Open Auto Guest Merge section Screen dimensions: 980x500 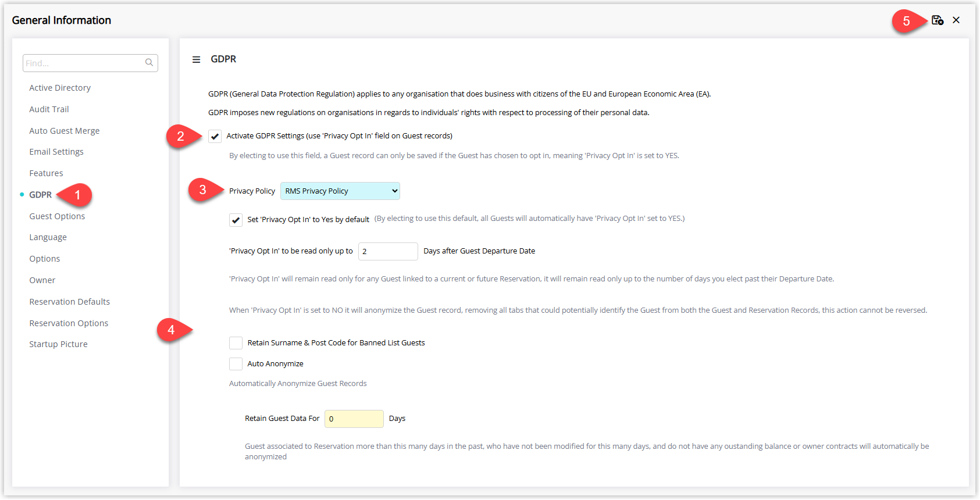[x=65, y=131]
